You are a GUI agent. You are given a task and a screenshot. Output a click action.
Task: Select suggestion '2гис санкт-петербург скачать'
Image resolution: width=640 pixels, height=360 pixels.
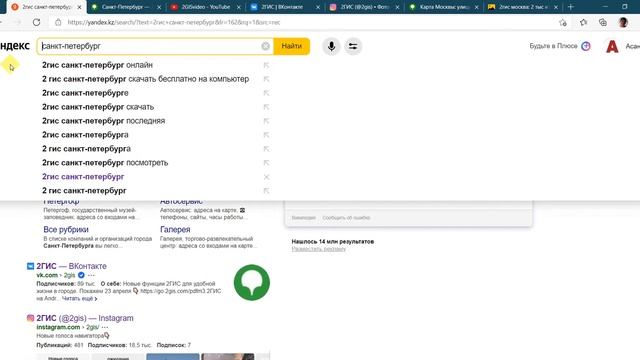coord(98,107)
